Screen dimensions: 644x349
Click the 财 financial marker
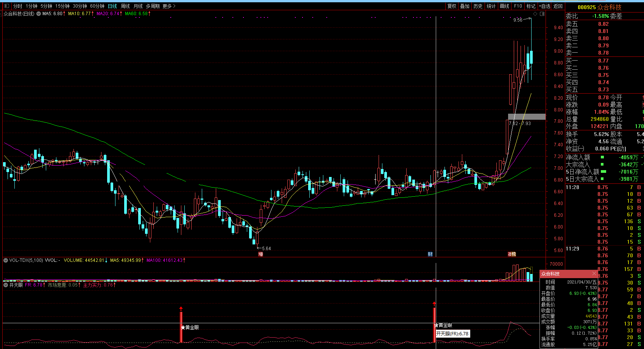click(x=430, y=254)
